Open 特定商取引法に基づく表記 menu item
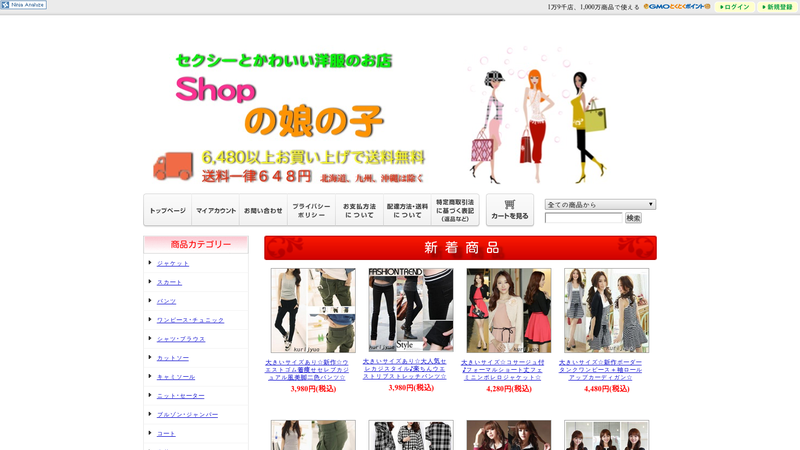 click(455, 210)
